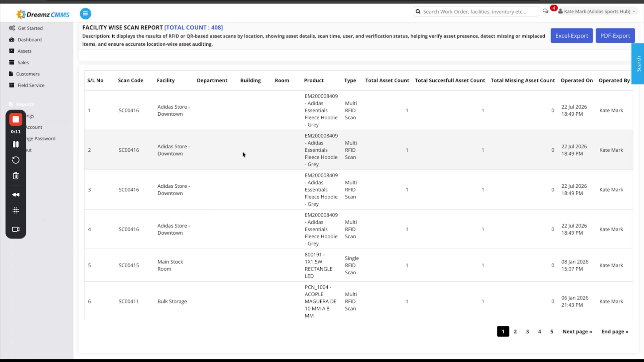The width and height of the screenshot is (644, 362).
Task: Open the blue Search side tab
Action: [x=638, y=64]
